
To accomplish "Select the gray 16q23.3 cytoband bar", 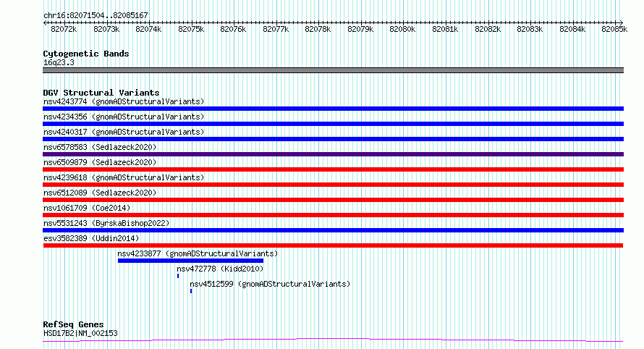I will [333, 70].
